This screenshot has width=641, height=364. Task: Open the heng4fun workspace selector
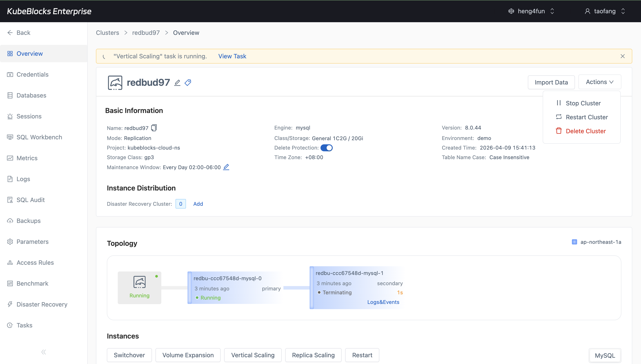pos(531,11)
